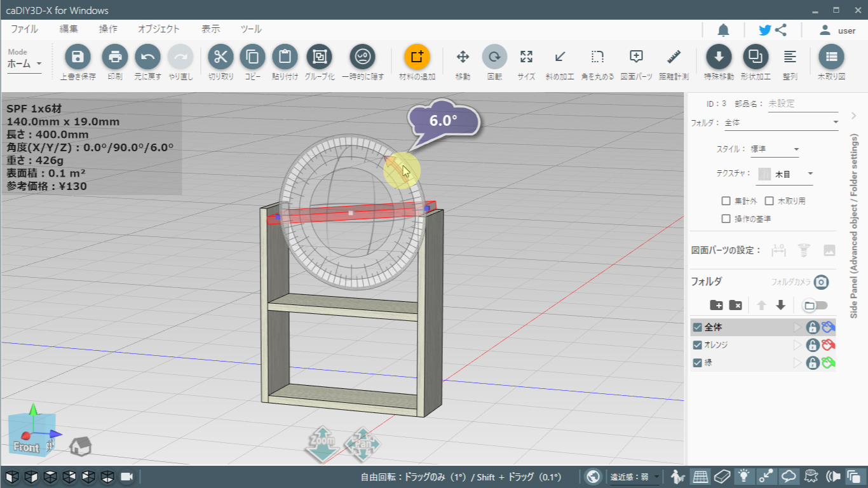Open the Mode ホーム dropdown
This screenshot has height=488, width=868.
tap(24, 64)
